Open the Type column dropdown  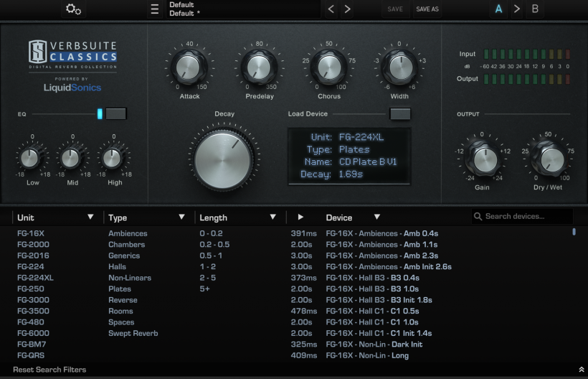tap(181, 217)
